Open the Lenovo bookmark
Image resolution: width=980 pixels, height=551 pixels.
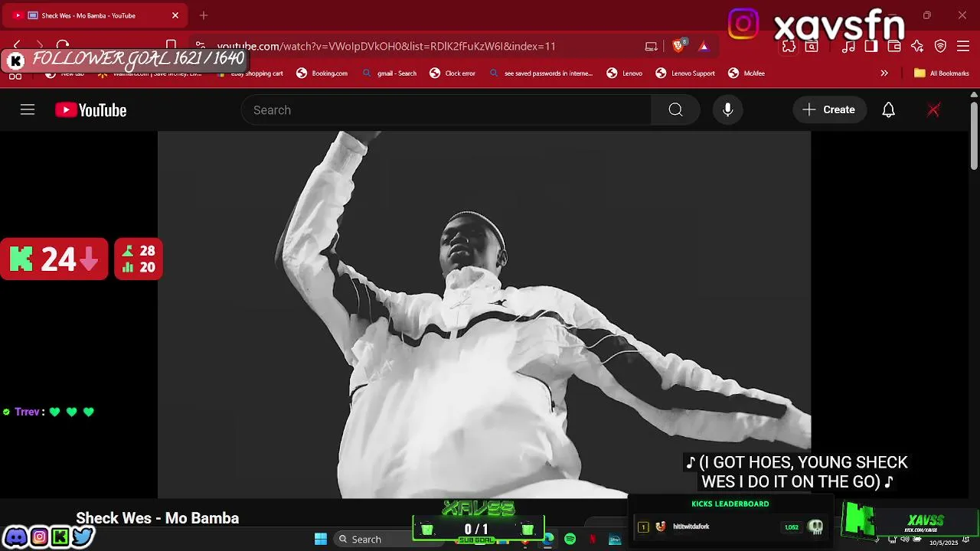tap(625, 73)
